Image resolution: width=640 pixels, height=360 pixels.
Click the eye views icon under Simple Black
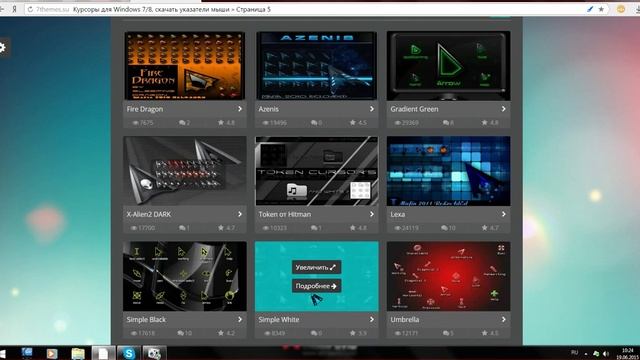pyautogui.click(x=133, y=333)
